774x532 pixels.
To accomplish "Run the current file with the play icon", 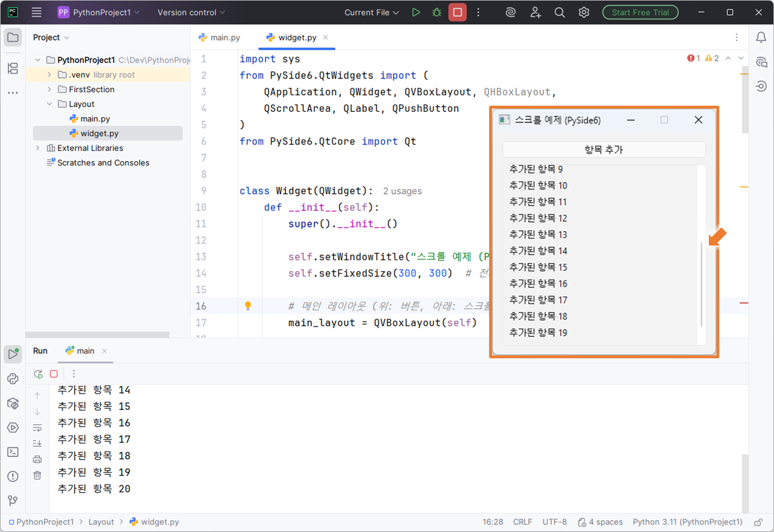I will (x=416, y=12).
